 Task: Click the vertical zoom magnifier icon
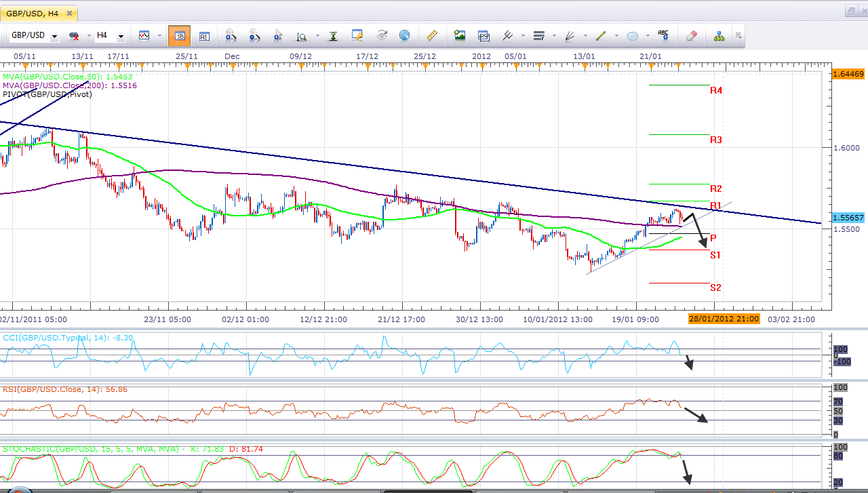[302, 36]
